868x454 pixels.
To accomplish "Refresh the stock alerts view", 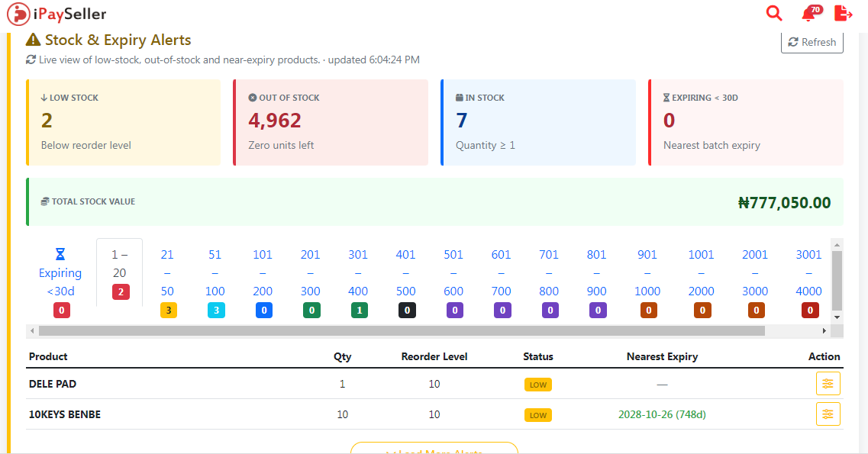I will click(812, 42).
